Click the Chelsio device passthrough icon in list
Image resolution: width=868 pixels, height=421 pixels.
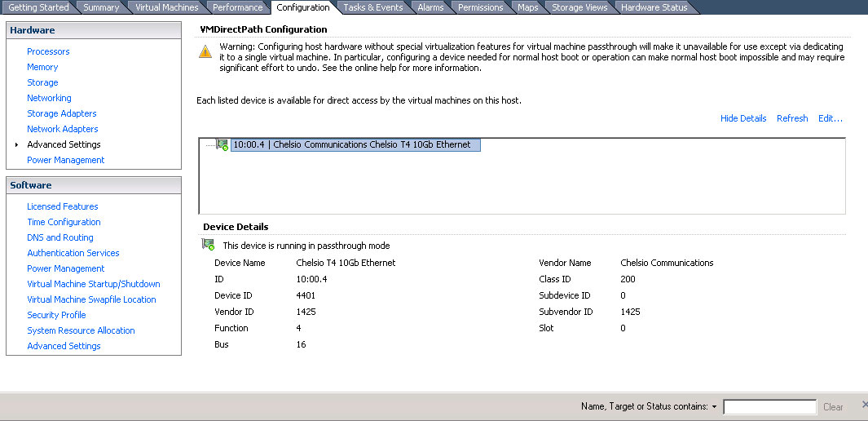point(223,145)
